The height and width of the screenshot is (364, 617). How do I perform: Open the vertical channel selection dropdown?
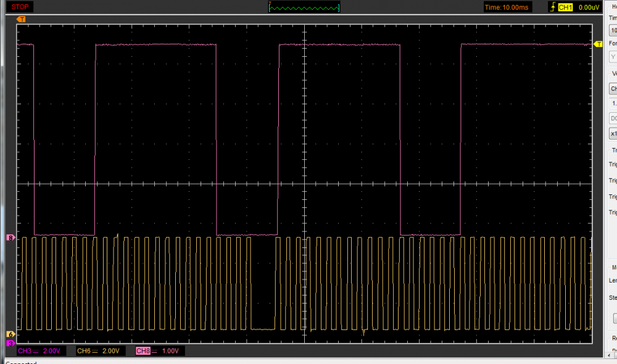click(x=613, y=88)
